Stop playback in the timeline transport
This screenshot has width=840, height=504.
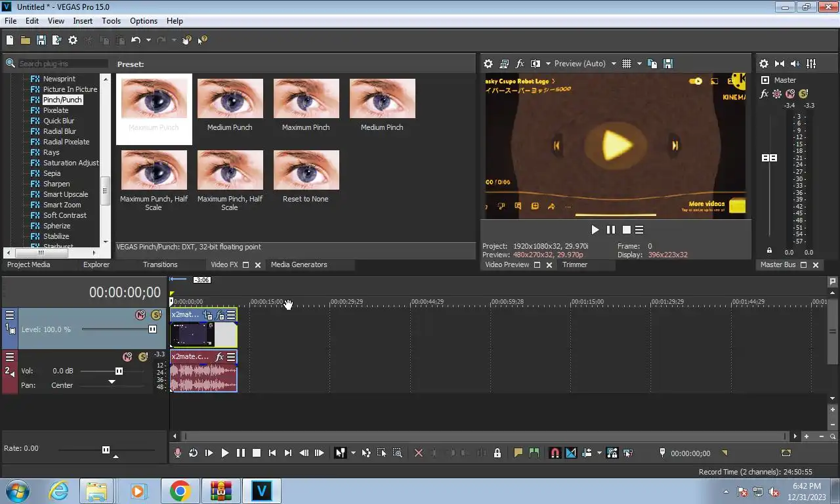pyautogui.click(x=257, y=453)
